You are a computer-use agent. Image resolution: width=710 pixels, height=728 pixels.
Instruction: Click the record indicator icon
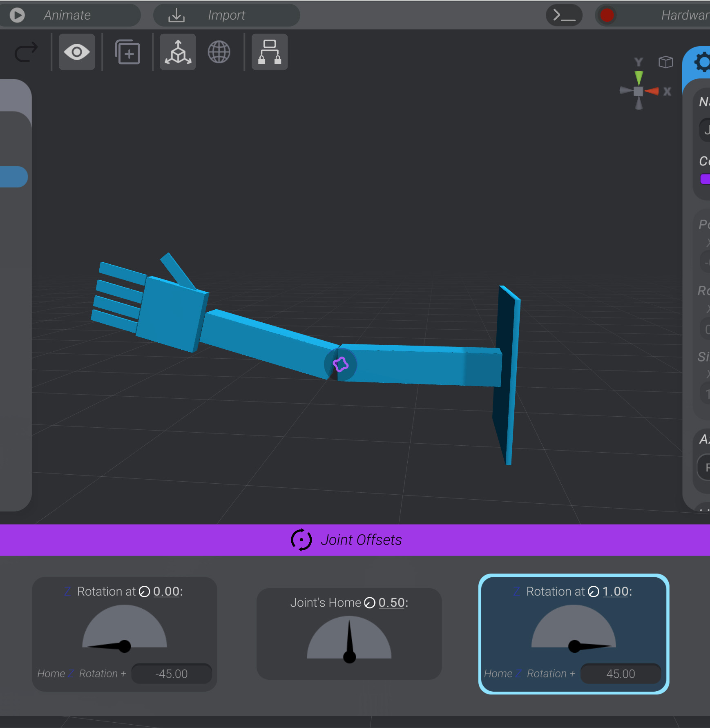tap(606, 15)
